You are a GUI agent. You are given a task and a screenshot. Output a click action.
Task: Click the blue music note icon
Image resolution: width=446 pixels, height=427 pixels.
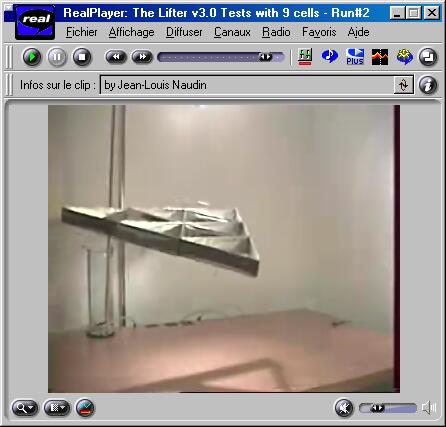pyautogui.click(x=330, y=56)
